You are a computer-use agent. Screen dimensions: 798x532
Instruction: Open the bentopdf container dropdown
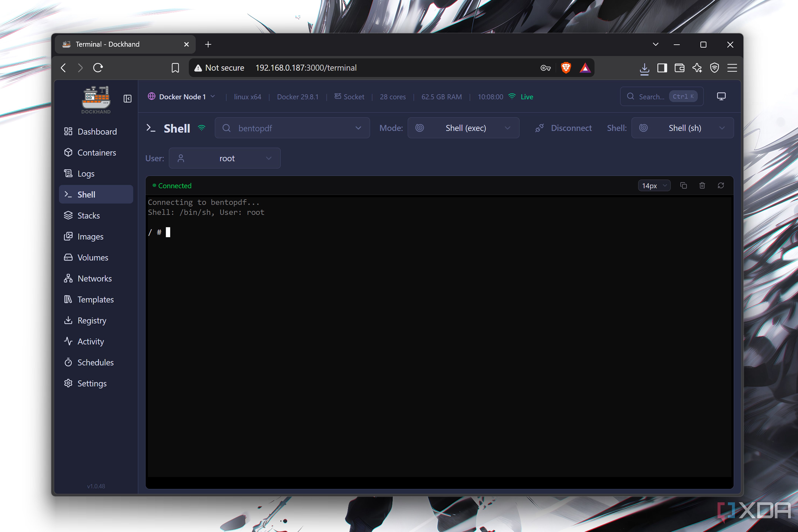[x=292, y=128]
